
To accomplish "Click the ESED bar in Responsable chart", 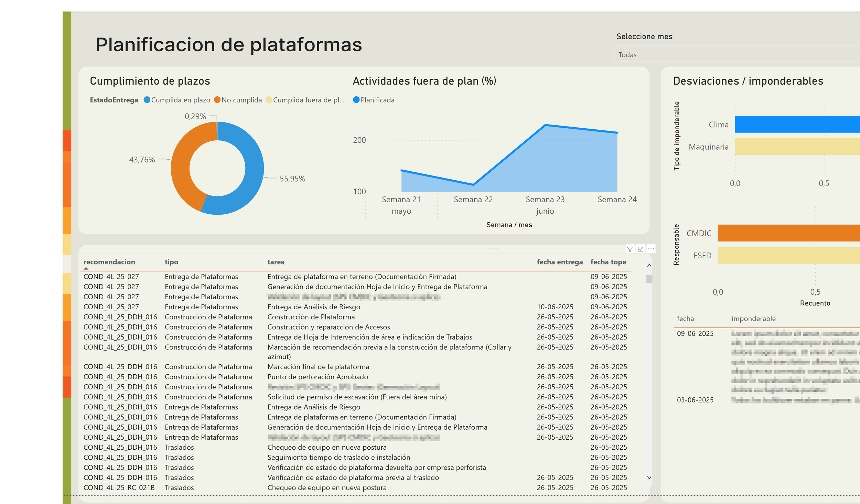I will (789, 255).
